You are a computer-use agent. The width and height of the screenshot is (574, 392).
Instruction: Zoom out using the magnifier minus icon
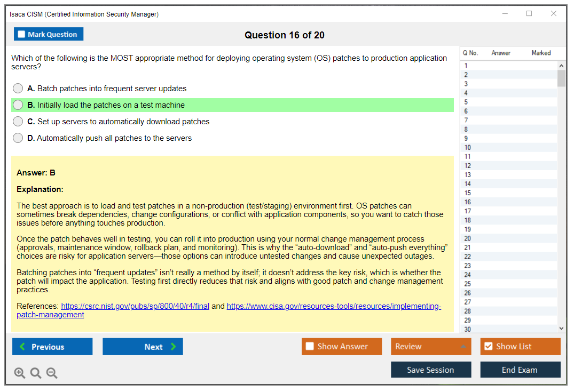pyautogui.click(x=51, y=373)
